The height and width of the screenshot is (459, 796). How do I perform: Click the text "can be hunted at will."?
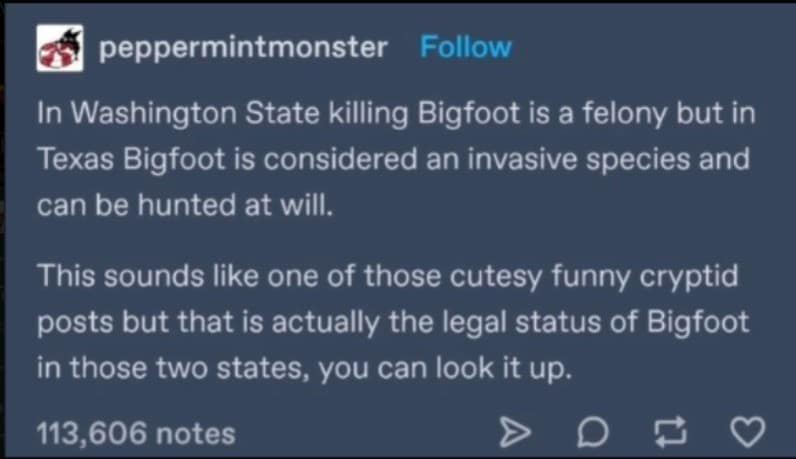click(185, 205)
